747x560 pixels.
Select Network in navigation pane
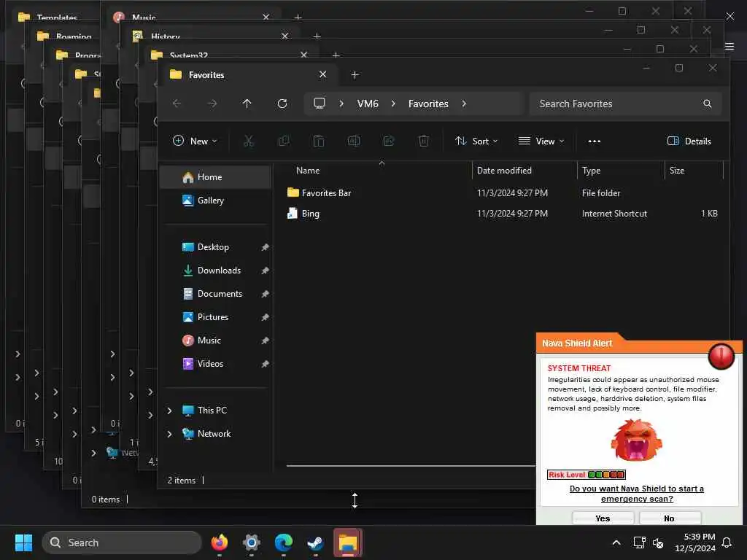tap(215, 434)
